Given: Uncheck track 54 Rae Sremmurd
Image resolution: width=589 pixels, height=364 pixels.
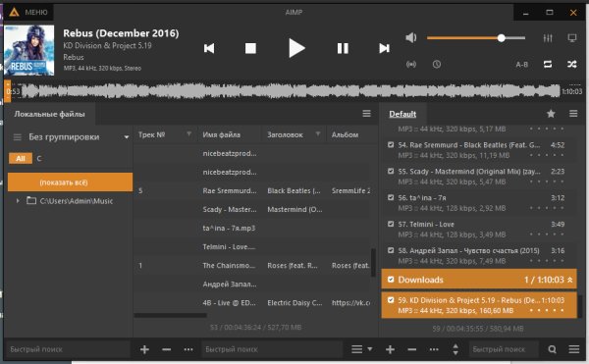Looking at the screenshot, I should 391,145.
